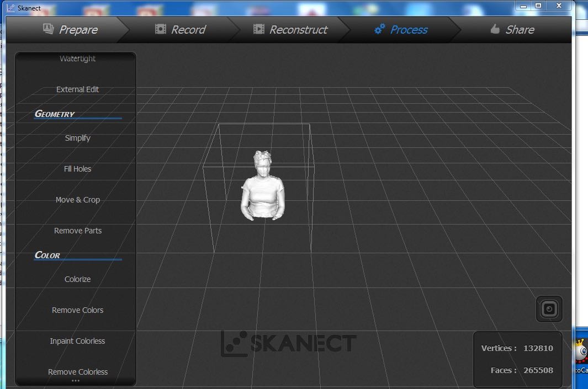Click the Process gears icon

(379, 29)
